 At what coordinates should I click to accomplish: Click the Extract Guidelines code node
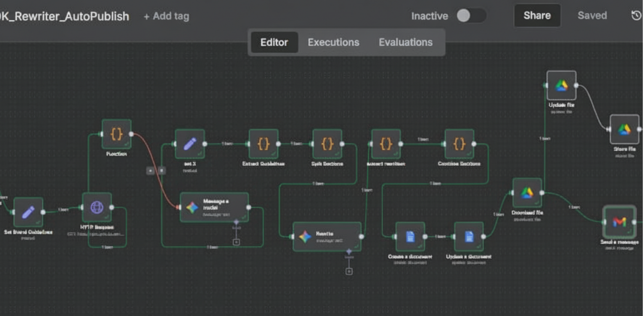(263, 144)
